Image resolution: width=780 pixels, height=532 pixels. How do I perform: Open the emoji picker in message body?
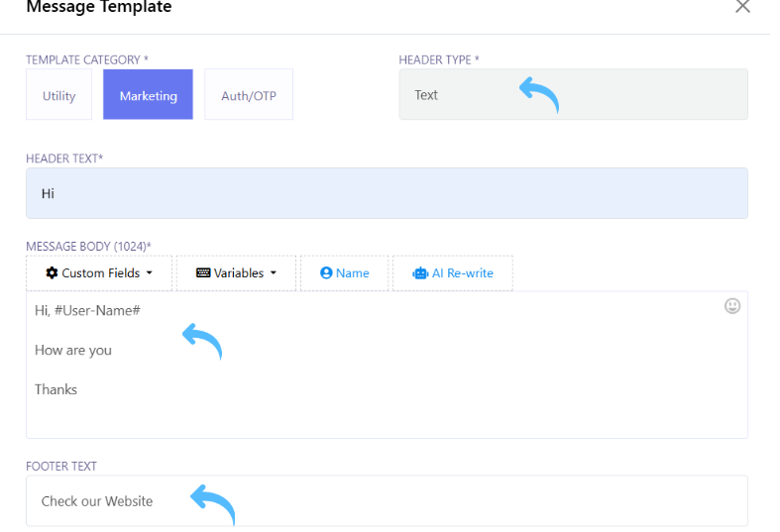pyautogui.click(x=732, y=306)
